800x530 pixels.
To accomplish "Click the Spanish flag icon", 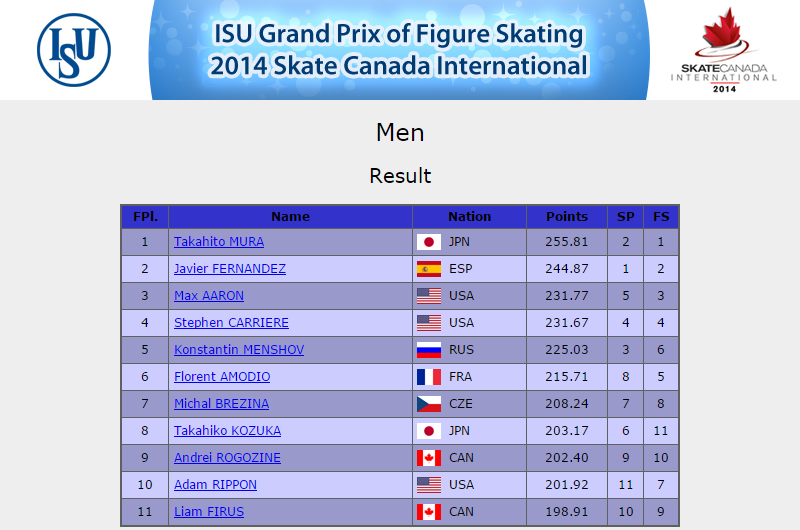I will pos(429,269).
